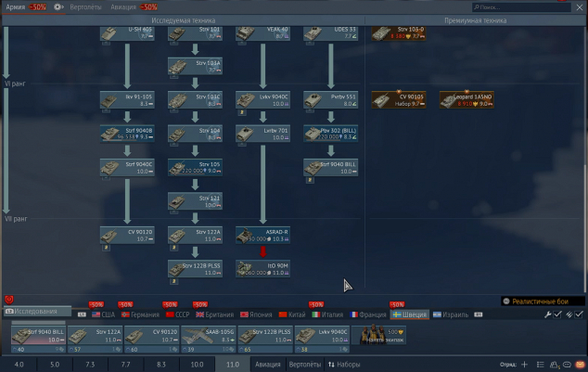588x372 pixels.
Task: Select the Strv 121 tank card
Action: pos(195,201)
